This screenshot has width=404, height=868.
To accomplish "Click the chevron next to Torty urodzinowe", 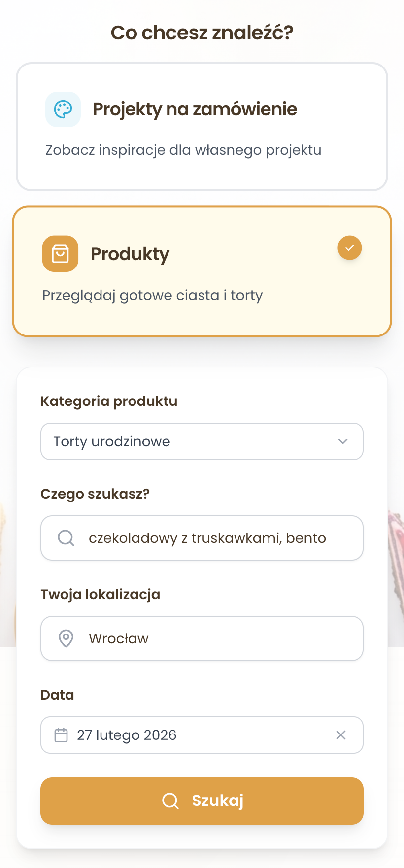I will 343,441.
